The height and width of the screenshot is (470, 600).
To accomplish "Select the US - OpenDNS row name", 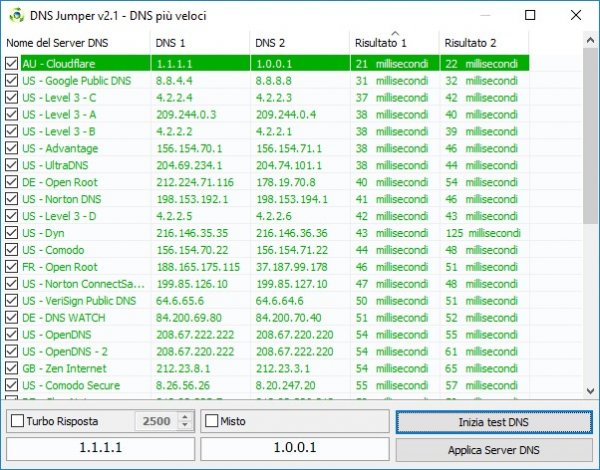I will click(57, 335).
